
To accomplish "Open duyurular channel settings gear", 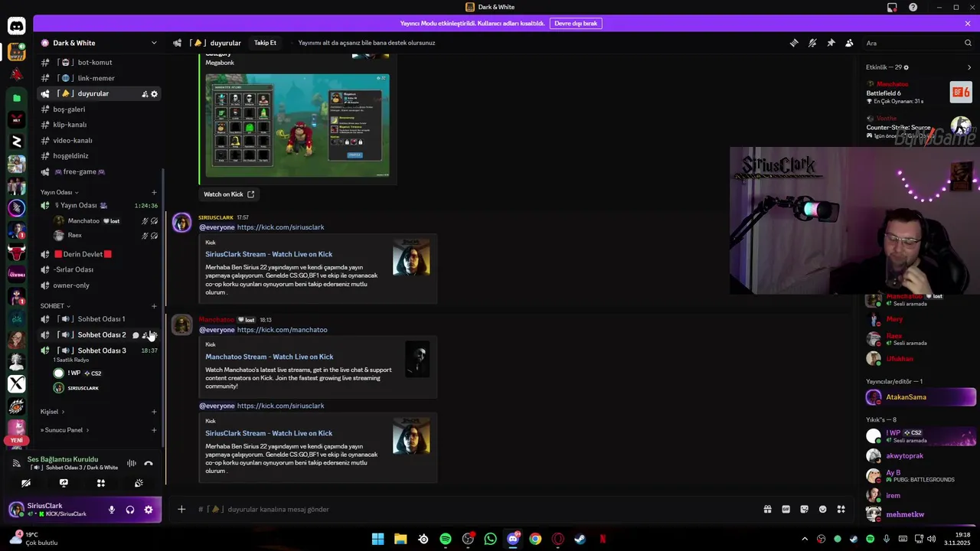I will coord(154,94).
